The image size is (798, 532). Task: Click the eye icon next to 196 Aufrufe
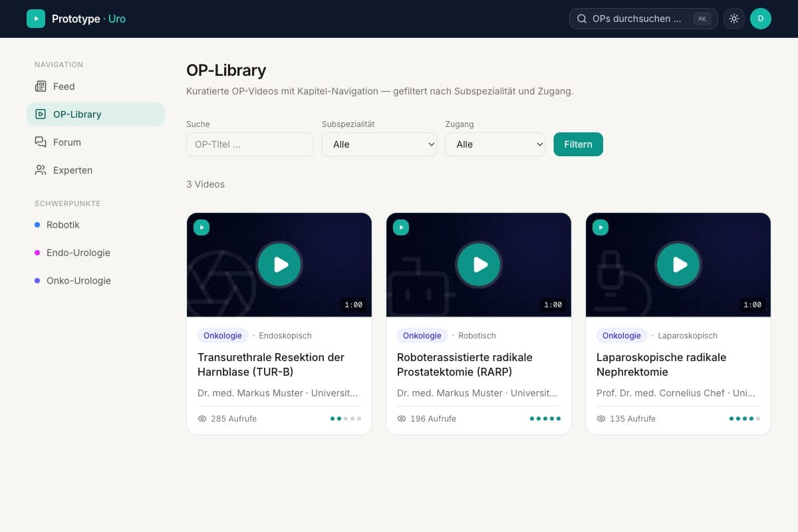click(402, 419)
